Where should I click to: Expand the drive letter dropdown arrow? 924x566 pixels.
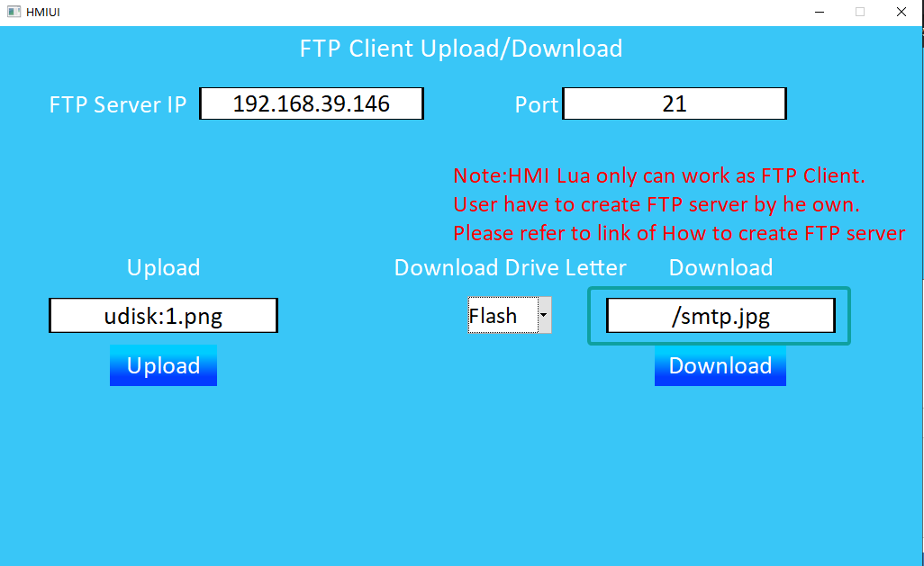coord(544,316)
